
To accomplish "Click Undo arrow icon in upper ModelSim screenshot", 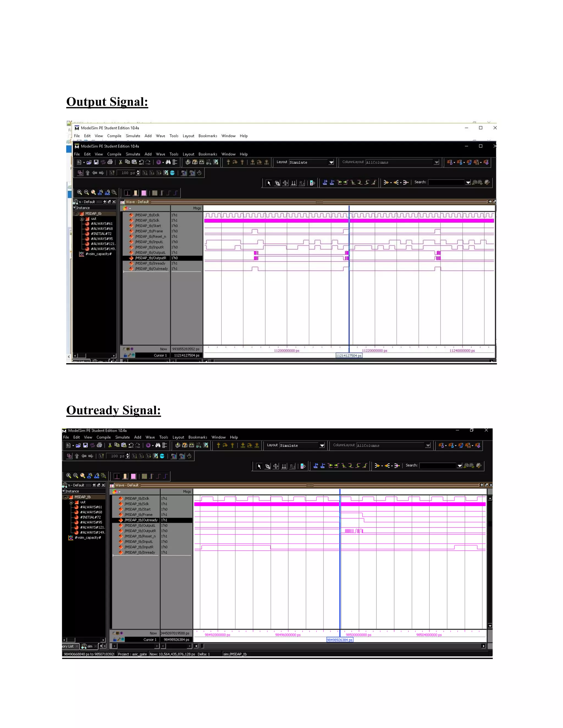I will (141, 162).
